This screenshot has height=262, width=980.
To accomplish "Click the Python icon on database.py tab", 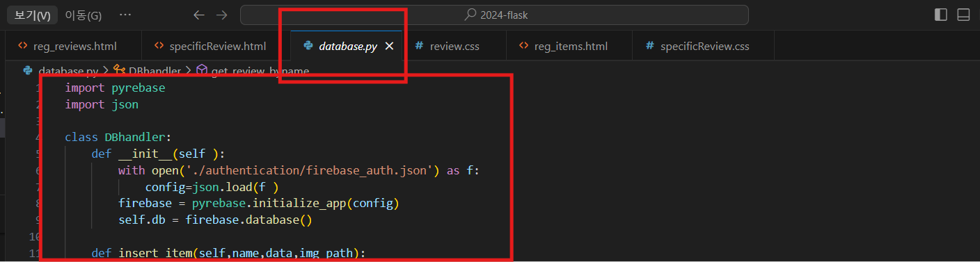I will click(308, 46).
